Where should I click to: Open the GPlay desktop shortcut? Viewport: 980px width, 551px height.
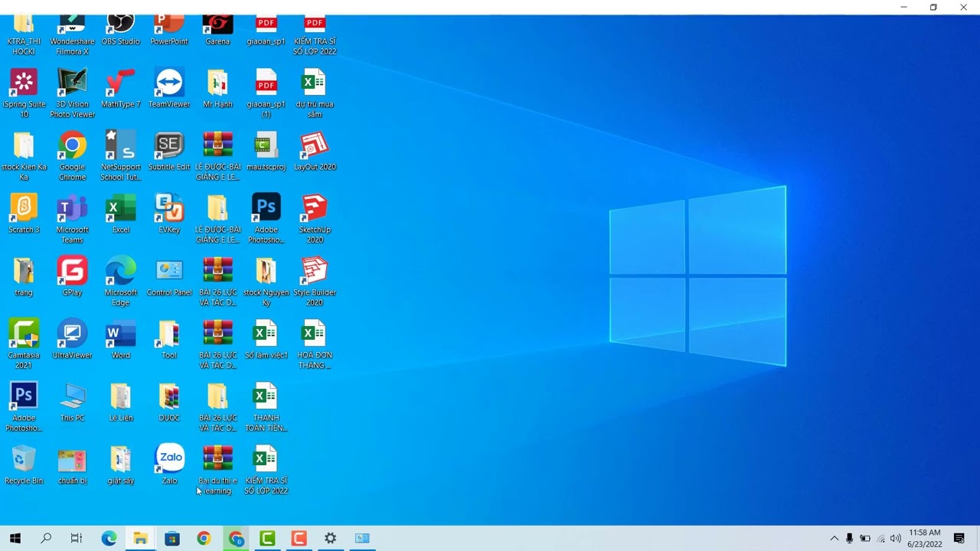coord(72,276)
